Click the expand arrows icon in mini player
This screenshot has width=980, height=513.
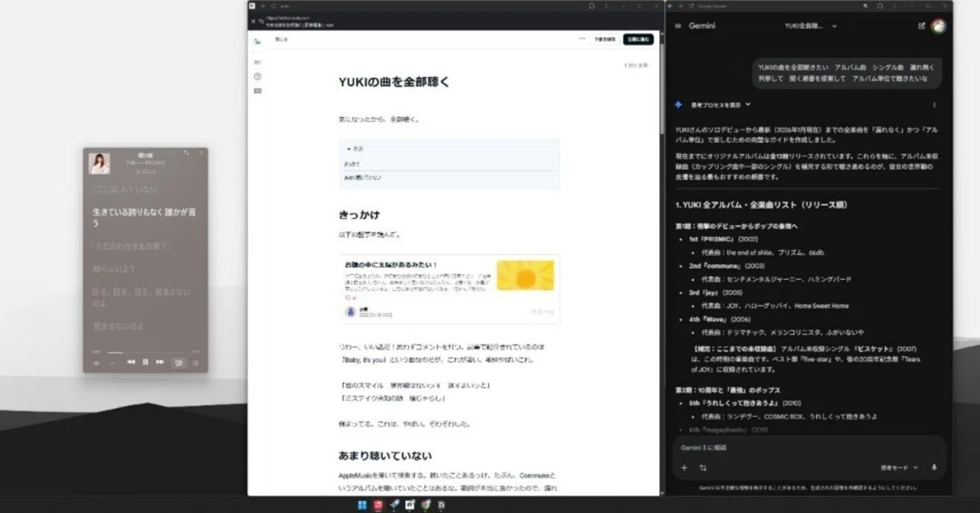[x=185, y=153]
